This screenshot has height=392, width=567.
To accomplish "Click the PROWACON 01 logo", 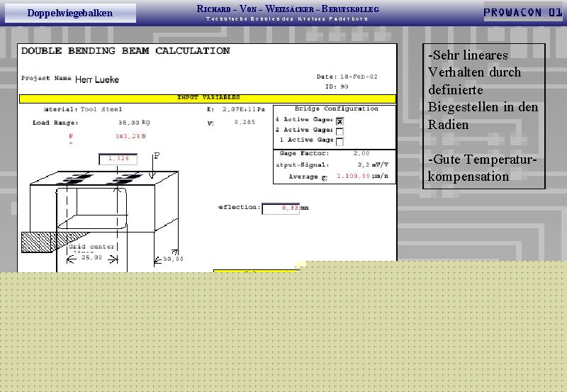I will [x=523, y=13].
